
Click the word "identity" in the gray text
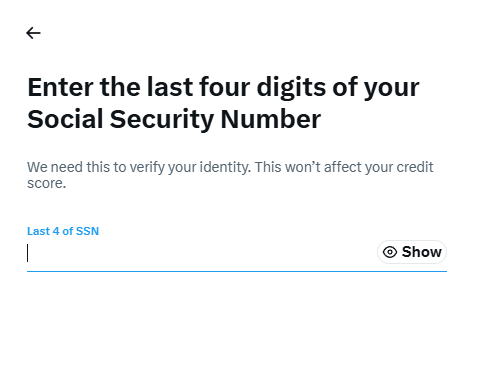click(x=224, y=167)
